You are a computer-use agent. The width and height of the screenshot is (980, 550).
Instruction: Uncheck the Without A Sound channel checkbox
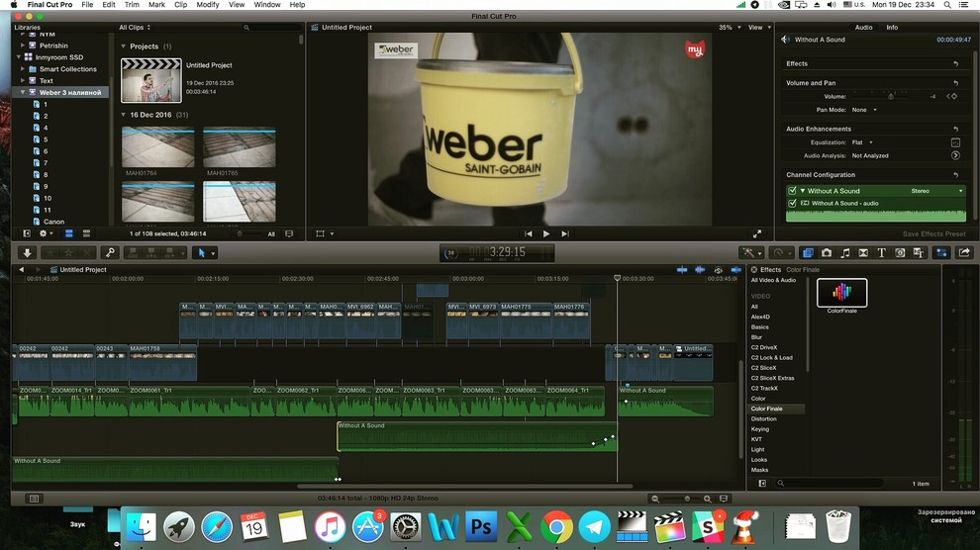pyautogui.click(x=793, y=191)
